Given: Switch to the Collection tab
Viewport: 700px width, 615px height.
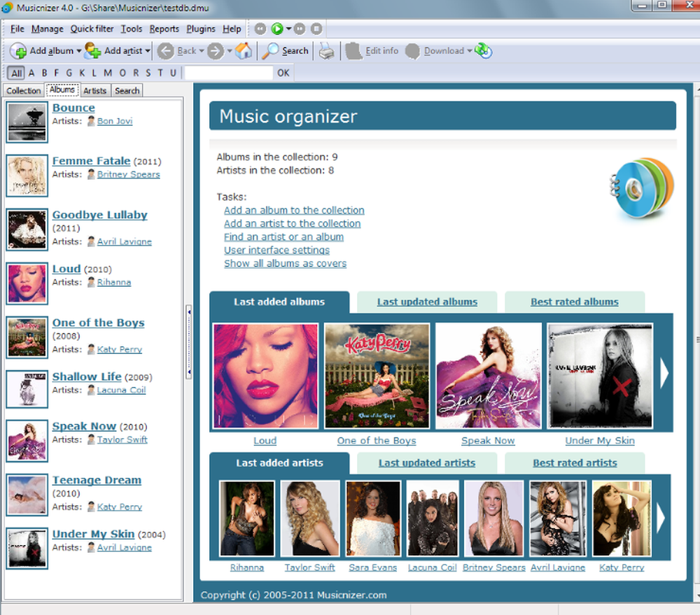Looking at the screenshot, I should 24,90.
